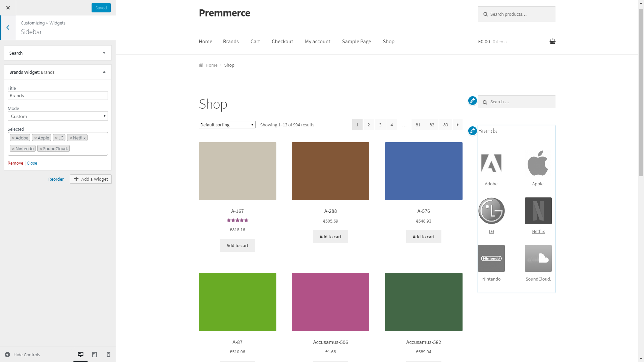
Task: Click the Add a Widget button
Action: coord(91,179)
